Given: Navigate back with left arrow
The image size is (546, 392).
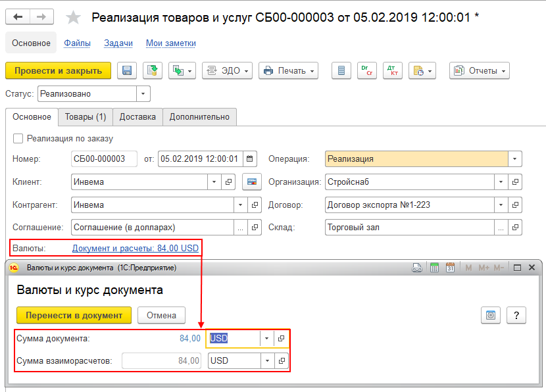Looking at the screenshot, I should tap(18, 16).
